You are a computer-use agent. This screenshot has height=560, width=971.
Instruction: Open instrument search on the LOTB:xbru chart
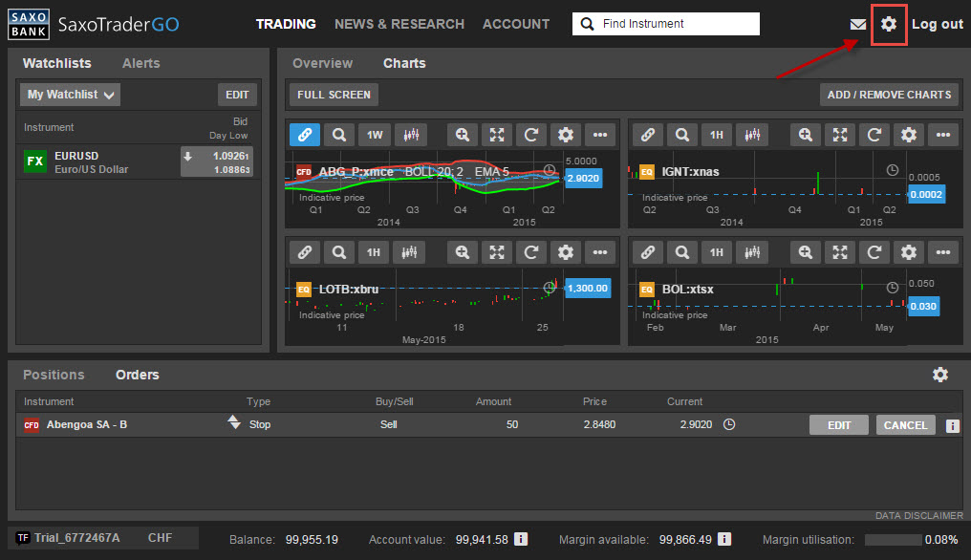[338, 252]
